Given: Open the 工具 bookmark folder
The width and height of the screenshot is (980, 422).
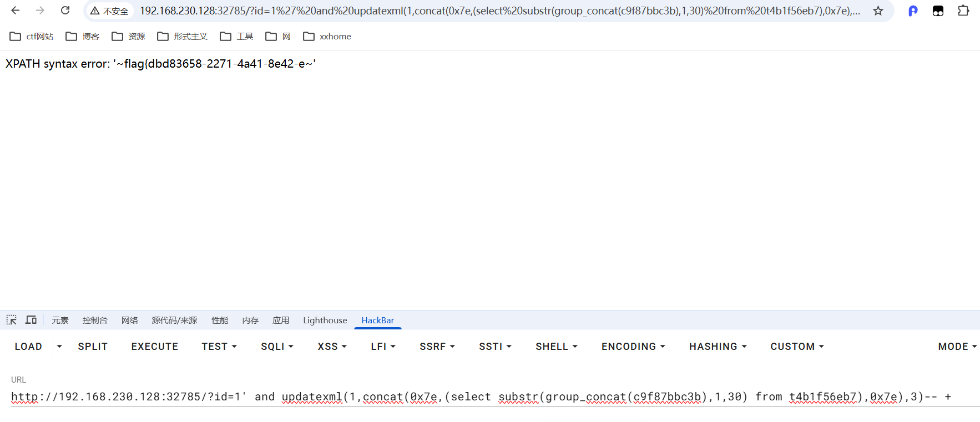Looking at the screenshot, I should [236, 36].
